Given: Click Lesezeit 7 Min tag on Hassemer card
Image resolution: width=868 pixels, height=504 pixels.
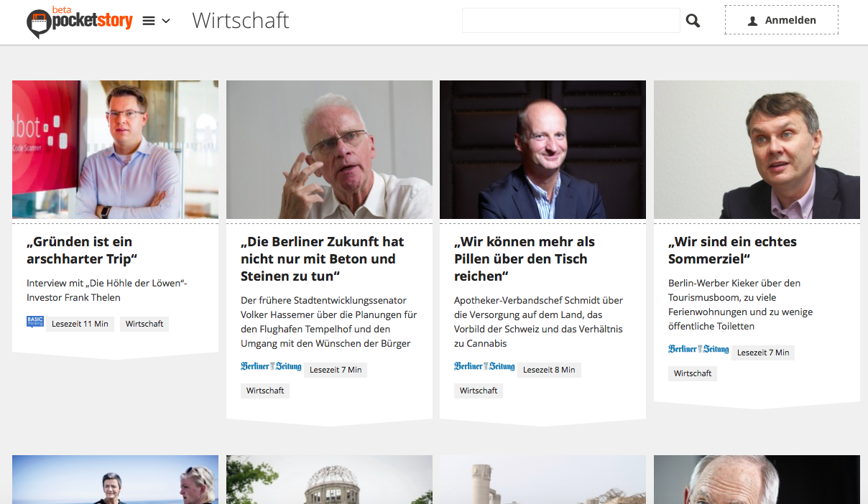Looking at the screenshot, I should (336, 370).
